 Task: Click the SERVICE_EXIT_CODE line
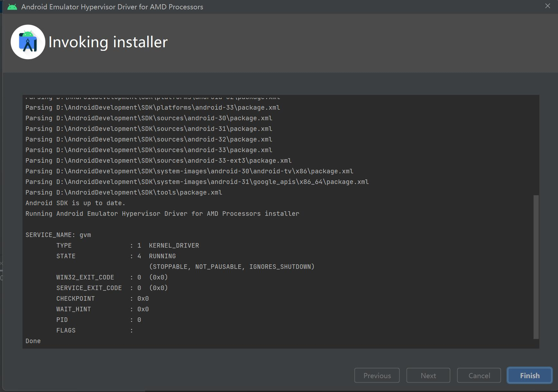click(x=112, y=288)
